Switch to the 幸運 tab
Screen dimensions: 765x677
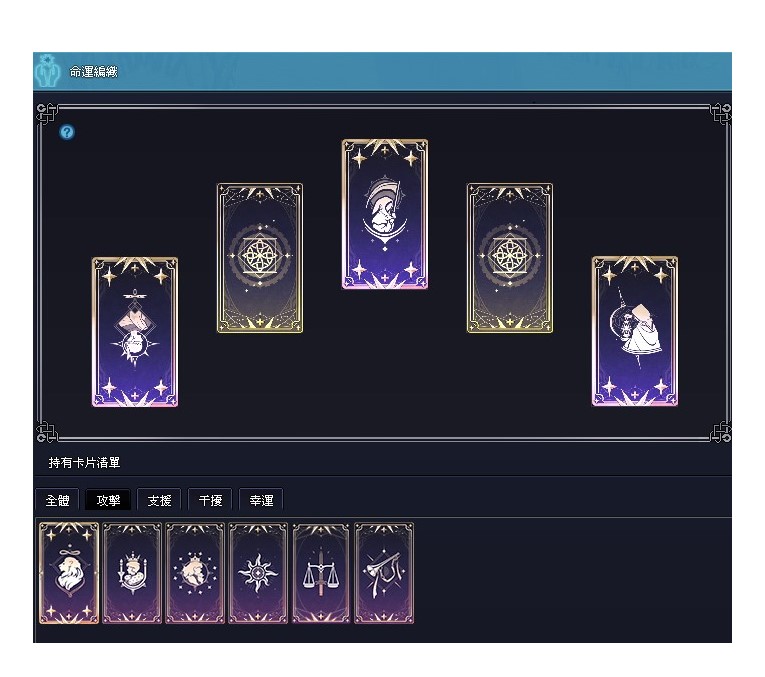262,500
